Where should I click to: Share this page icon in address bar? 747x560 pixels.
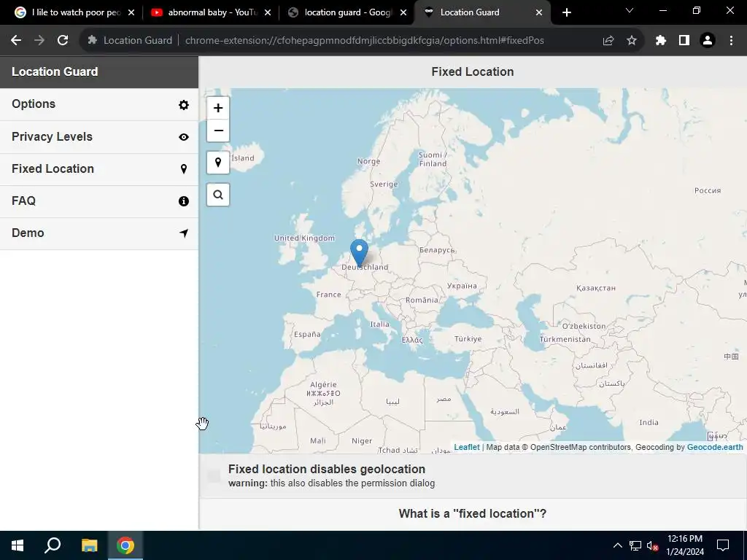(x=608, y=41)
